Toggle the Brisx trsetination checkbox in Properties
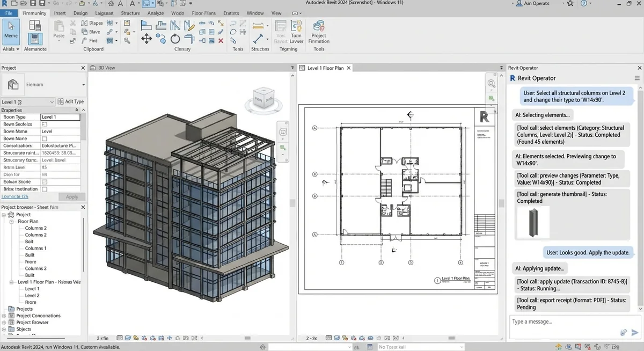The height and width of the screenshot is (351, 644). pyautogui.click(x=43, y=189)
